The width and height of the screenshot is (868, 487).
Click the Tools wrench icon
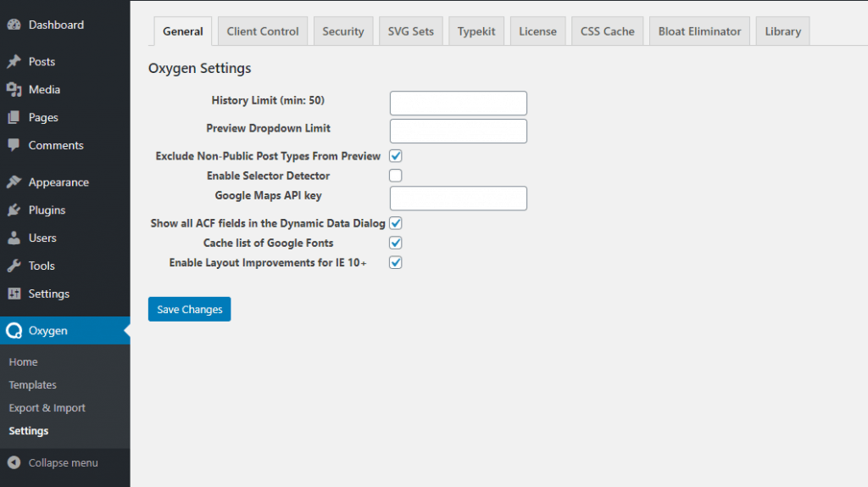click(x=14, y=266)
